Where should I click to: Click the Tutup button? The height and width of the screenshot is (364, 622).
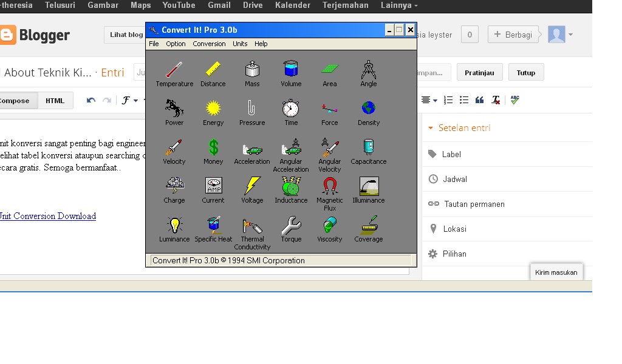point(526,72)
